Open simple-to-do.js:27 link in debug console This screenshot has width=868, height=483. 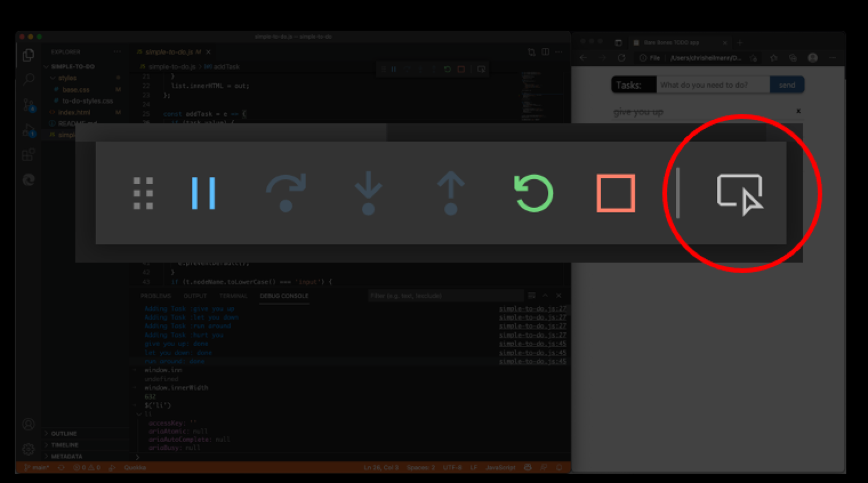(532, 309)
